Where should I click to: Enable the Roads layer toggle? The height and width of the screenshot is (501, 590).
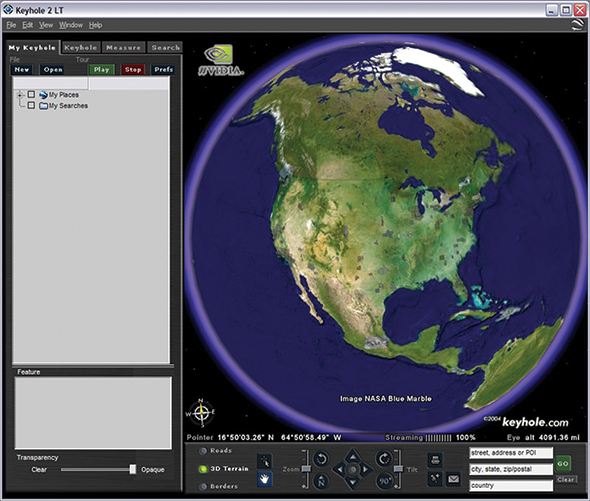(x=203, y=451)
